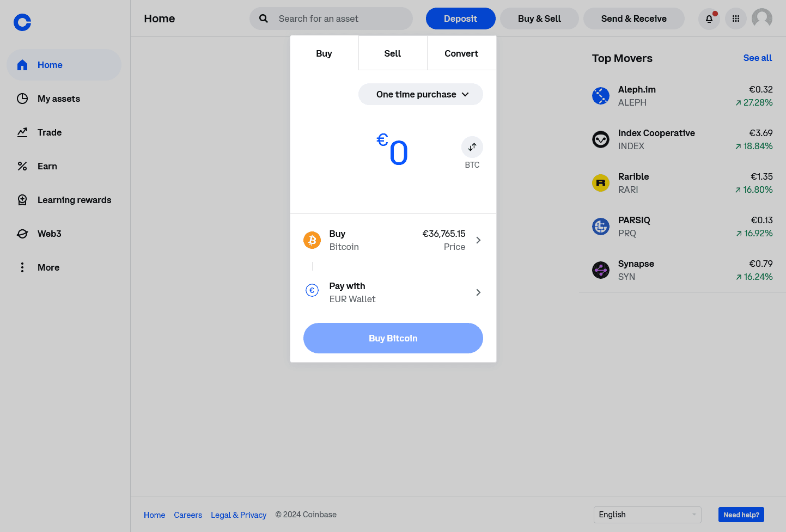This screenshot has width=786, height=532.
Task: Click the orange Bitcoin logo icon
Action: [x=312, y=240]
